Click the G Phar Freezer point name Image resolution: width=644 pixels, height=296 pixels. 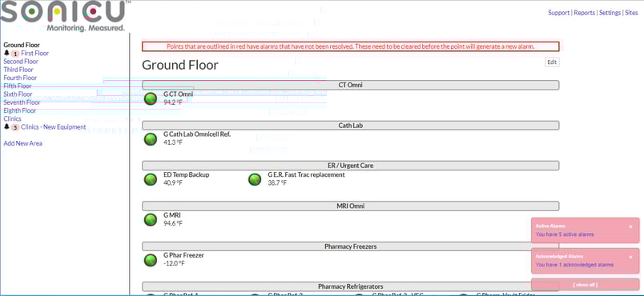[183, 255]
